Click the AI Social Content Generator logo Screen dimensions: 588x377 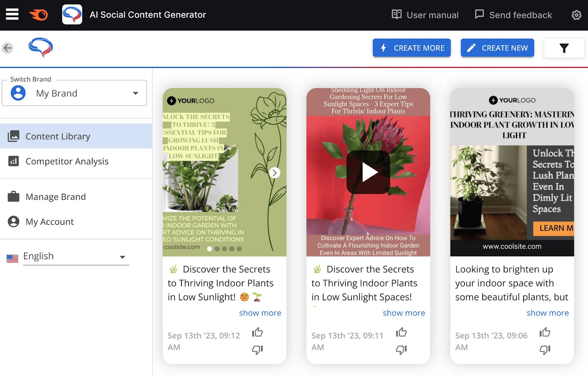coord(72,15)
